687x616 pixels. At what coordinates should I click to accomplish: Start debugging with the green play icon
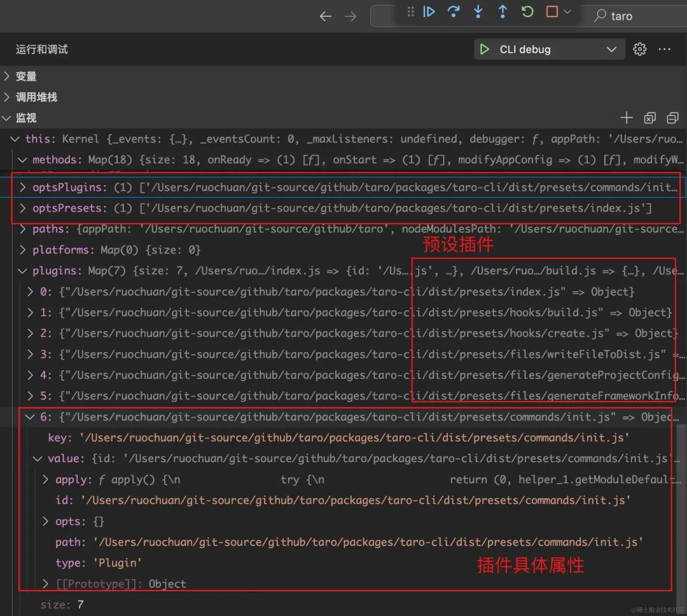[484, 49]
